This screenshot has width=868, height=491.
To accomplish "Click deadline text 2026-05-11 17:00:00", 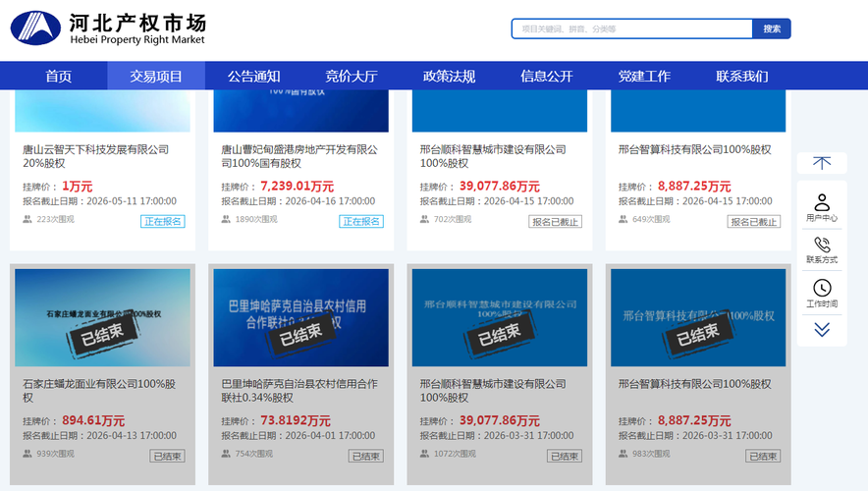I will tap(132, 201).
